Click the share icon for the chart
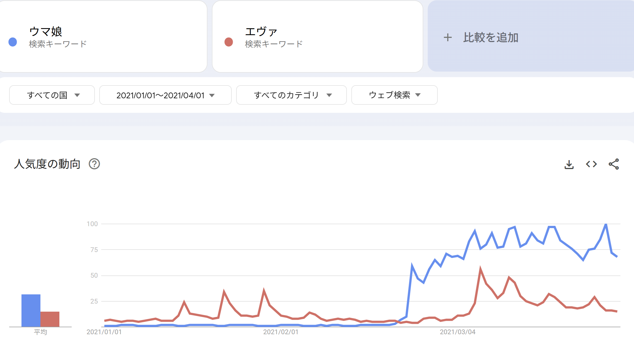This screenshot has height=364, width=634. pyautogui.click(x=613, y=164)
